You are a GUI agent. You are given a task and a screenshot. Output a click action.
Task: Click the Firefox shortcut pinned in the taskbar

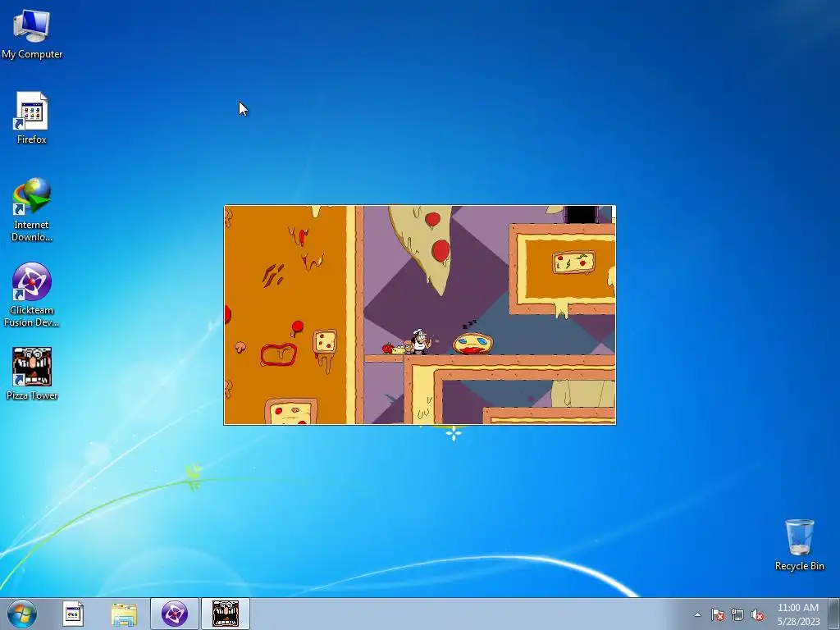73,614
